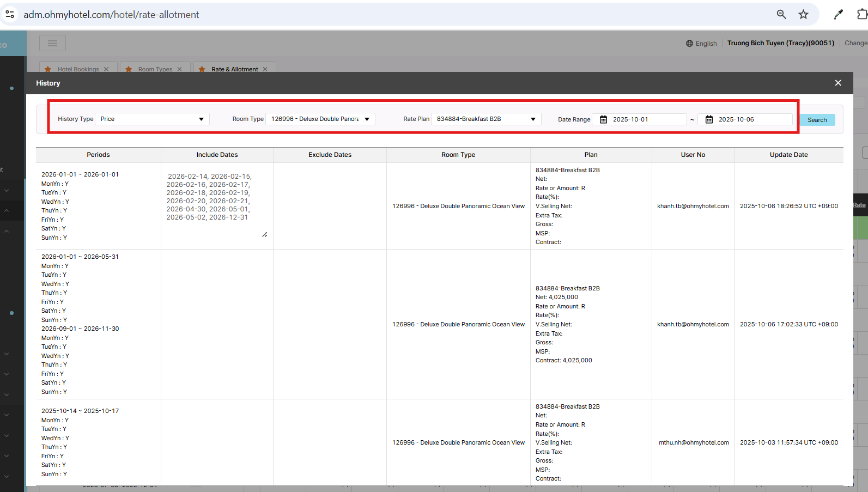Switch to the Room Types tab

[x=155, y=69]
